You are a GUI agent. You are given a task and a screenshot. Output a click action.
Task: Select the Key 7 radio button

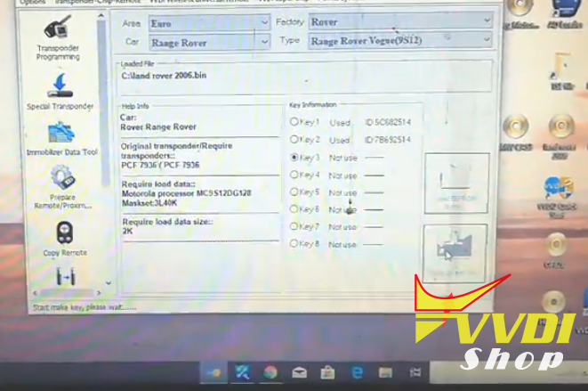click(294, 226)
